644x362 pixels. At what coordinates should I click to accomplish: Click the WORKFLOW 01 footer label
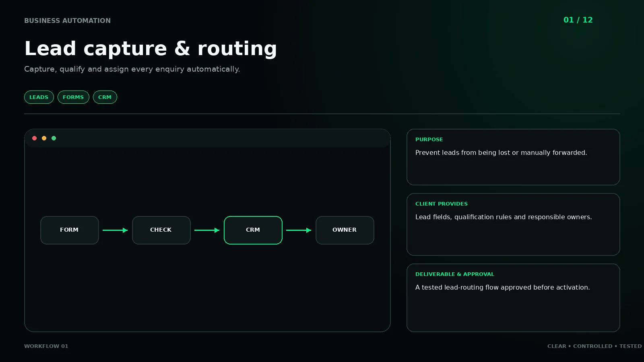coord(46,346)
